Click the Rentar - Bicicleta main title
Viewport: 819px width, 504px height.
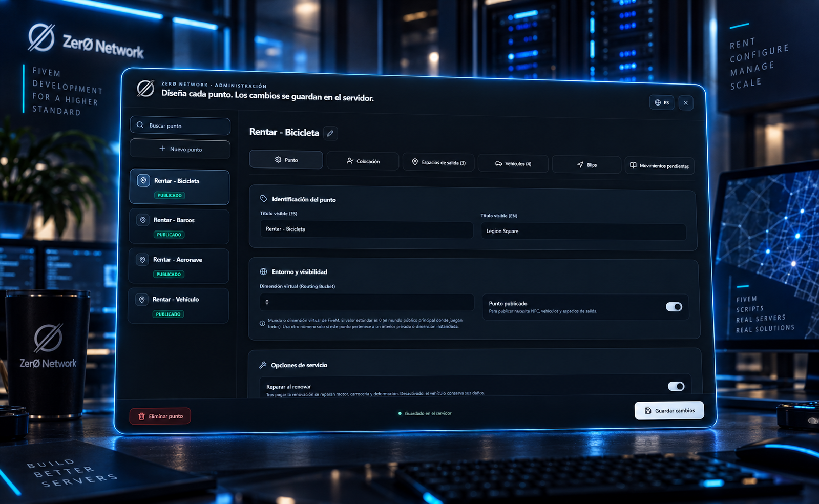pos(284,132)
